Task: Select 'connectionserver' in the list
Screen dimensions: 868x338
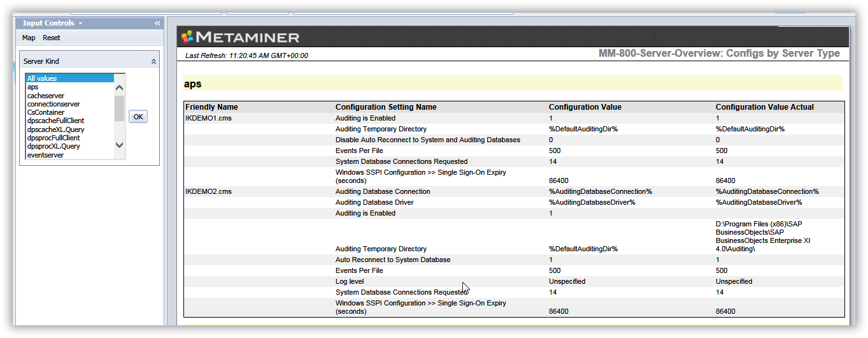Action: coord(69,104)
